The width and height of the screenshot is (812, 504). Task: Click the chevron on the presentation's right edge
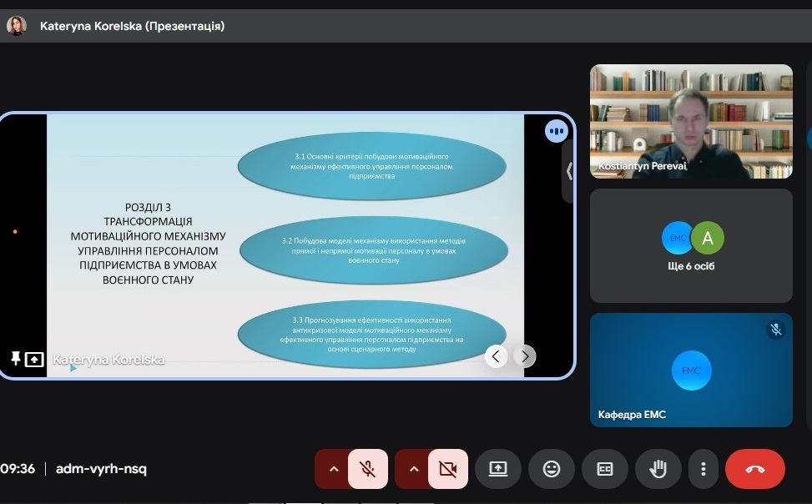[569, 171]
